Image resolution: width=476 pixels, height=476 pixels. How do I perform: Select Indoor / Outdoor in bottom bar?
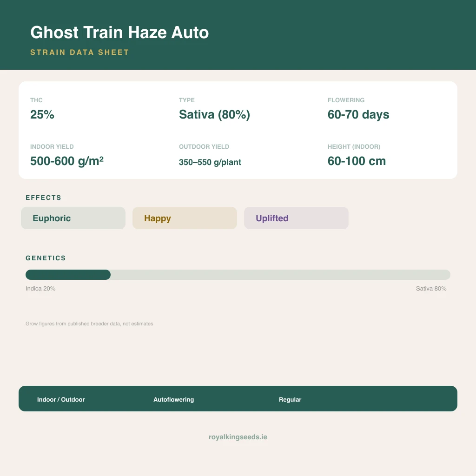(x=61, y=399)
